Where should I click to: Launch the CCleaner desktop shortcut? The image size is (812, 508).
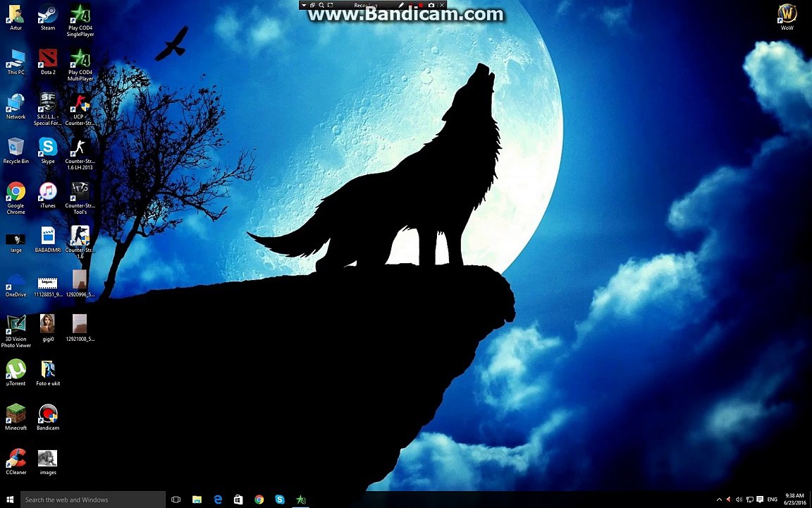point(16,462)
